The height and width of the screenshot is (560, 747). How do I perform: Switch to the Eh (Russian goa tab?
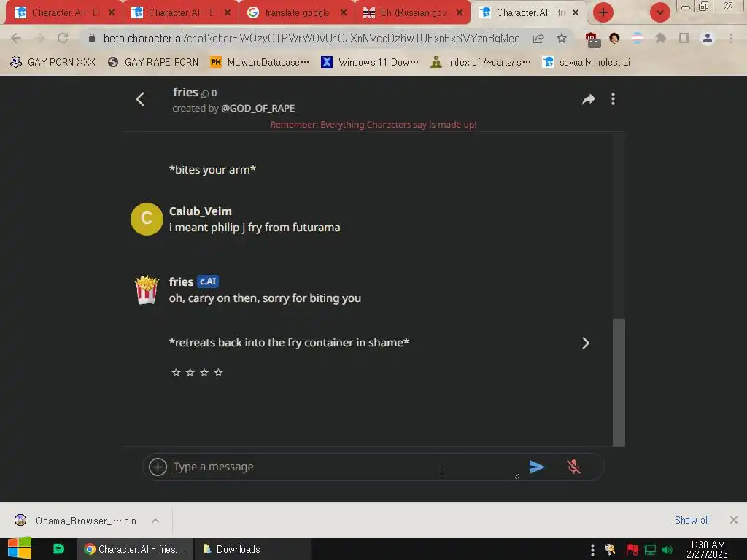coord(413,13)
